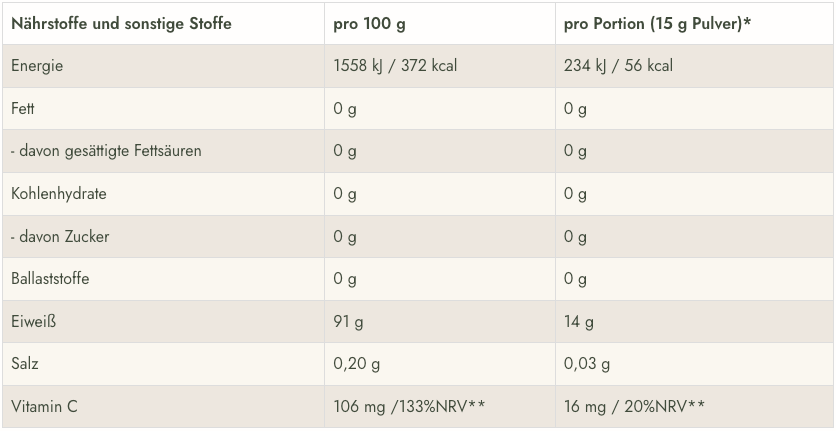This screenshot has width=836, height=431.
Task: Click the 'pro 100 g' column header
Action: point(369,23)
